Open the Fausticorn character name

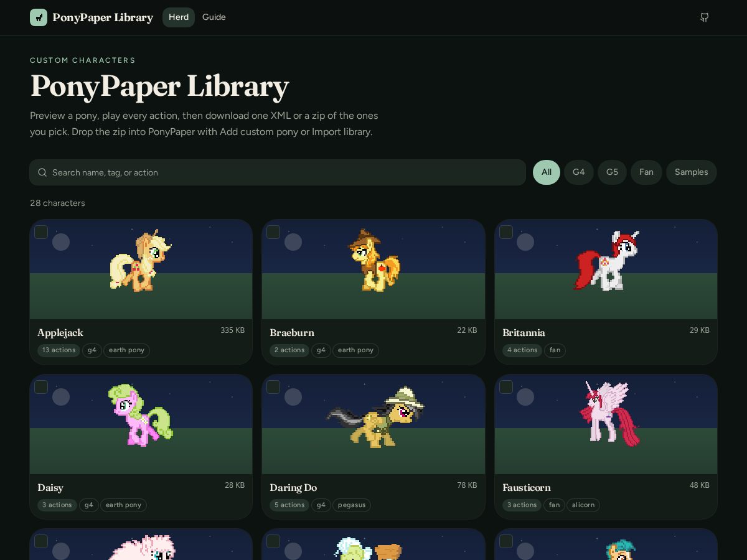(x=527, y=488)
